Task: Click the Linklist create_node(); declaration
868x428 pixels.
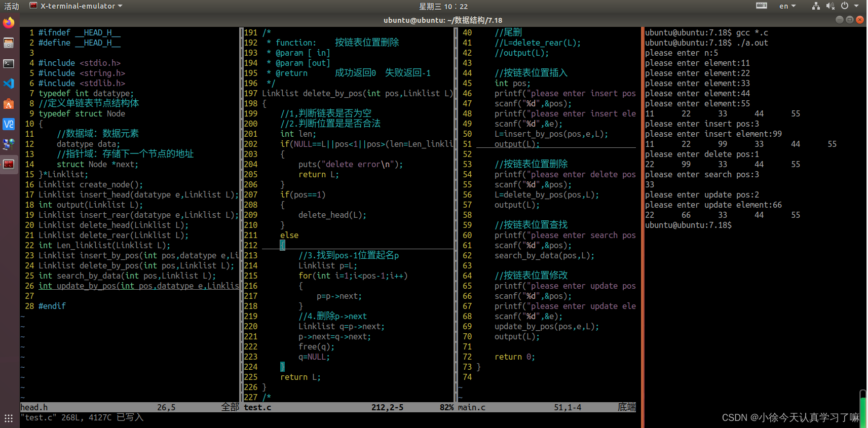Action: tap(91, 184)
